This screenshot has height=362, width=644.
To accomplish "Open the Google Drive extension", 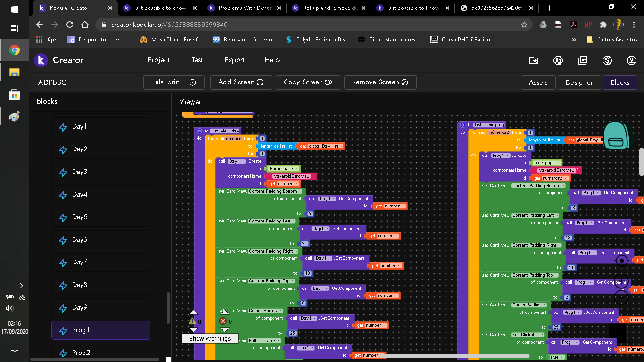I will click(543, 25).
